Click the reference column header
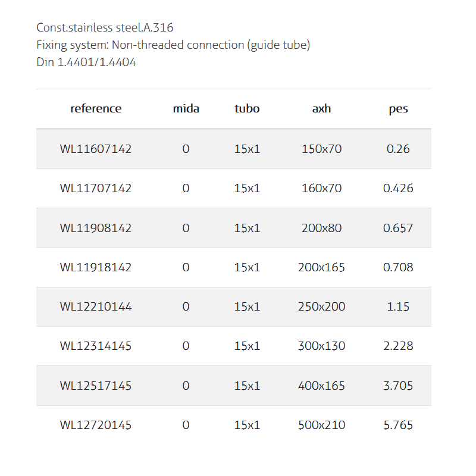476x476 pixels. (96, 109)
